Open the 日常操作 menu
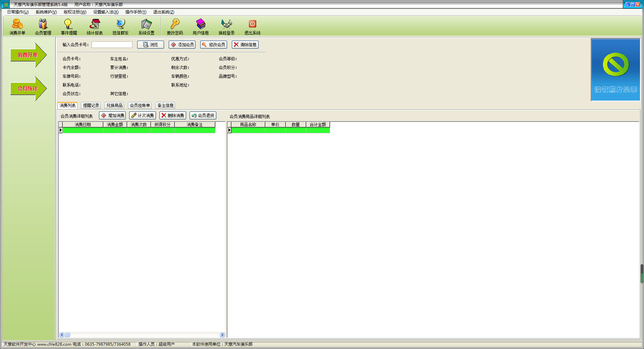This screenshot has height=349, width=644. pyautogui.click(x=18, y=12)
